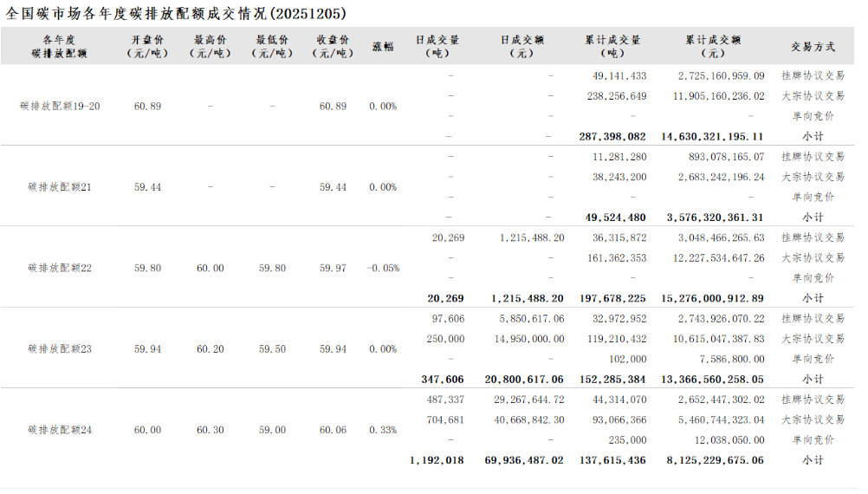Click the 碳排放配额24 row label

(60, 430)
